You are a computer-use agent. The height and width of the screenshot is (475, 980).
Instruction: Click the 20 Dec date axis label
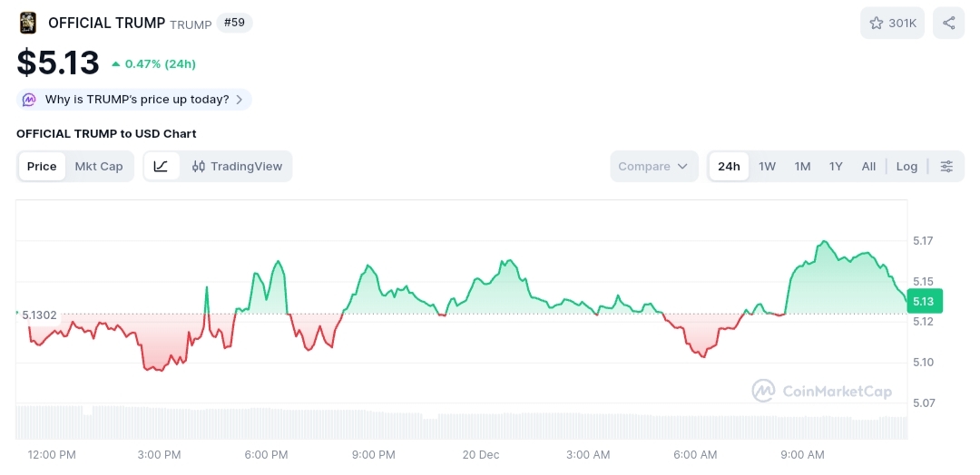(x=481, y=455)
